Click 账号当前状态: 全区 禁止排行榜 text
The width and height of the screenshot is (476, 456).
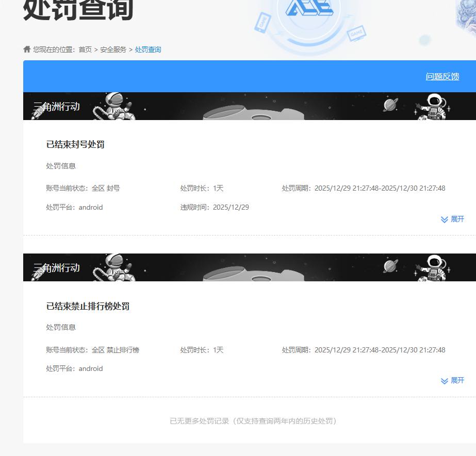click(93, 350)
